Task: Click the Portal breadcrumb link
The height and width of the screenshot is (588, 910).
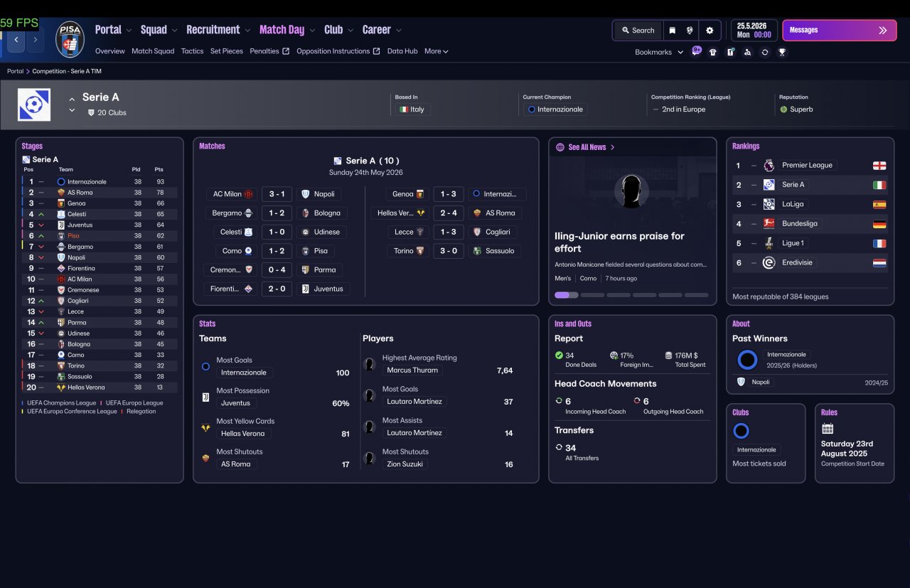Action: click(x=15, y=71)
